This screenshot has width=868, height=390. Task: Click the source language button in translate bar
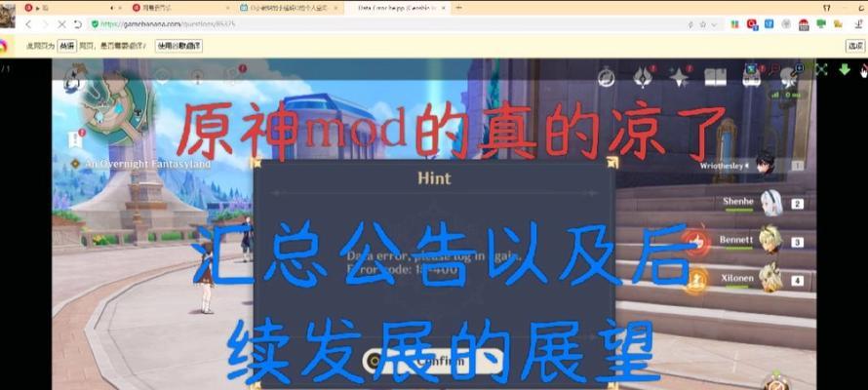tap(66, 47)
